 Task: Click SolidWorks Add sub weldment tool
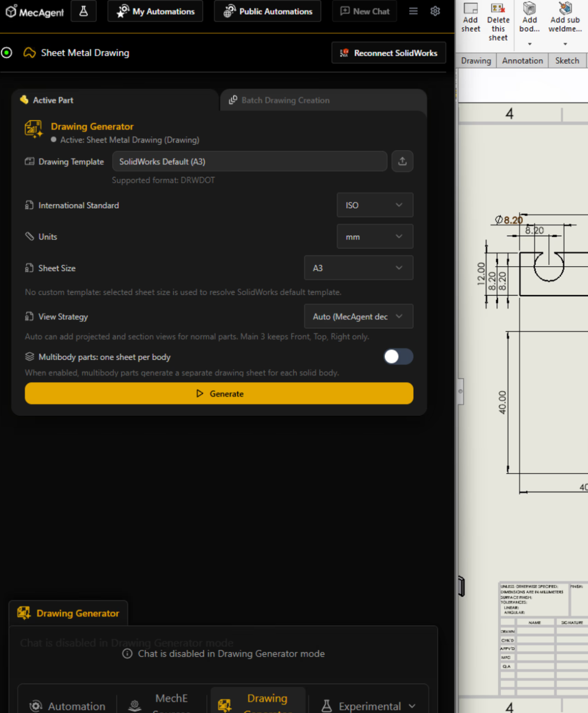[x=565, y=17]
